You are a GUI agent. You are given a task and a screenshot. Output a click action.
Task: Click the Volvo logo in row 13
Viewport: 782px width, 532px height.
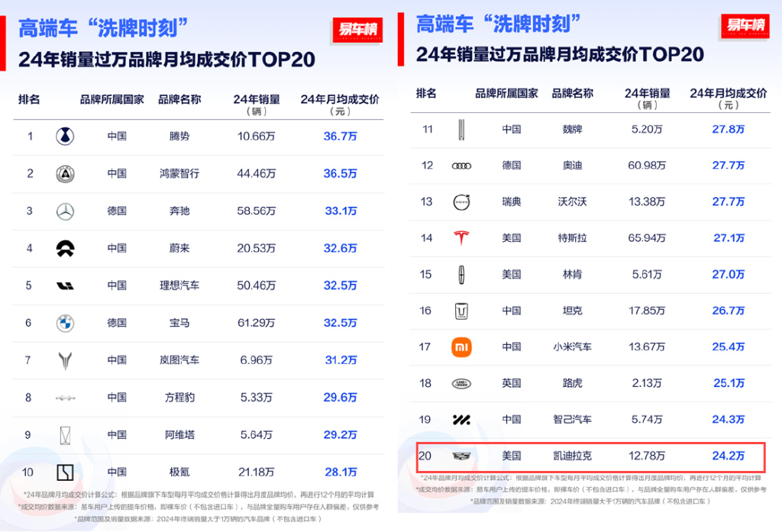click(461, 202)
